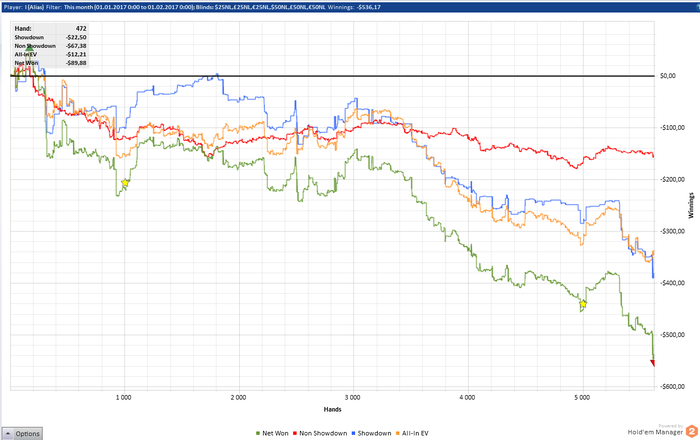
Task: Click the -$400,00 axis label
Action: click(672, 283)
